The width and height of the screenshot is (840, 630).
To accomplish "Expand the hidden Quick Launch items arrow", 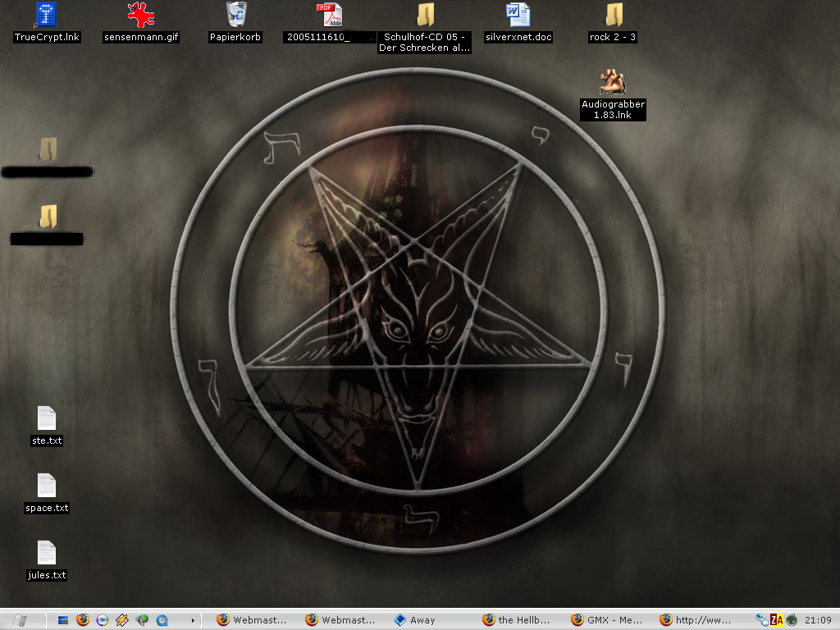I will (x=194, y=620).
